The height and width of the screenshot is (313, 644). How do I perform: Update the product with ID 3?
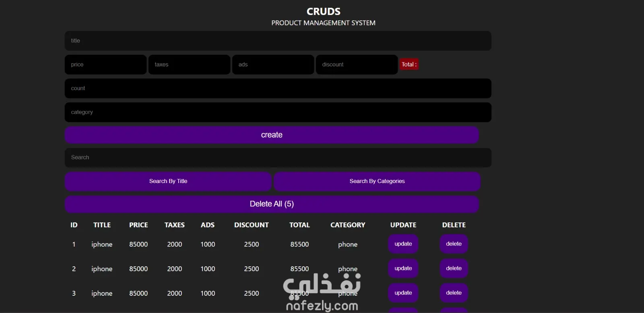coord(403,293)
